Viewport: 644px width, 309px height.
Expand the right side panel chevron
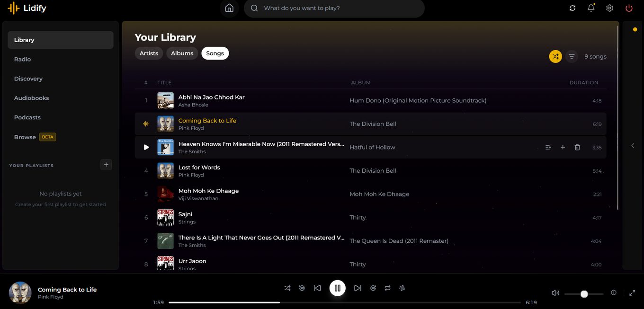pyautogui.click(x=633, y=146)
